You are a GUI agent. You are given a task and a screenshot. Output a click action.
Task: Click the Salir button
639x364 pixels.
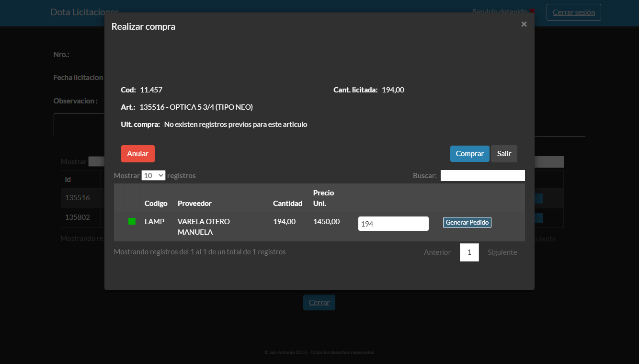tap(504, 154)
